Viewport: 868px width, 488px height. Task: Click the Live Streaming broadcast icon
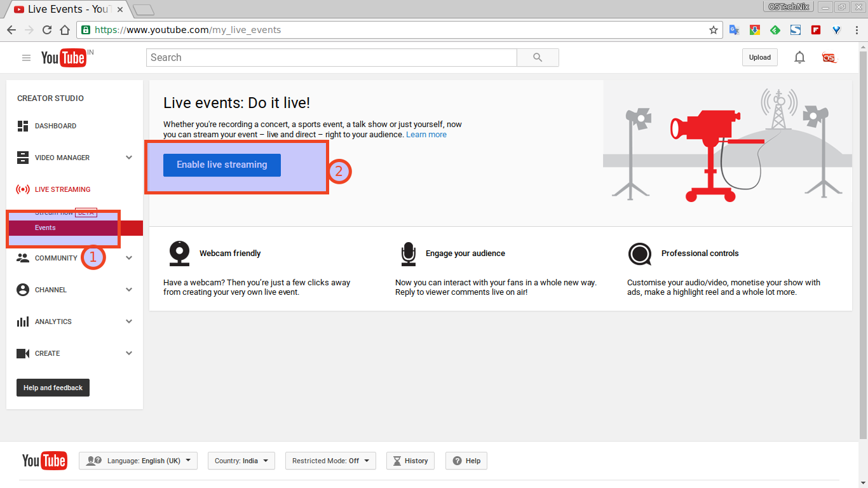point(23,189)
